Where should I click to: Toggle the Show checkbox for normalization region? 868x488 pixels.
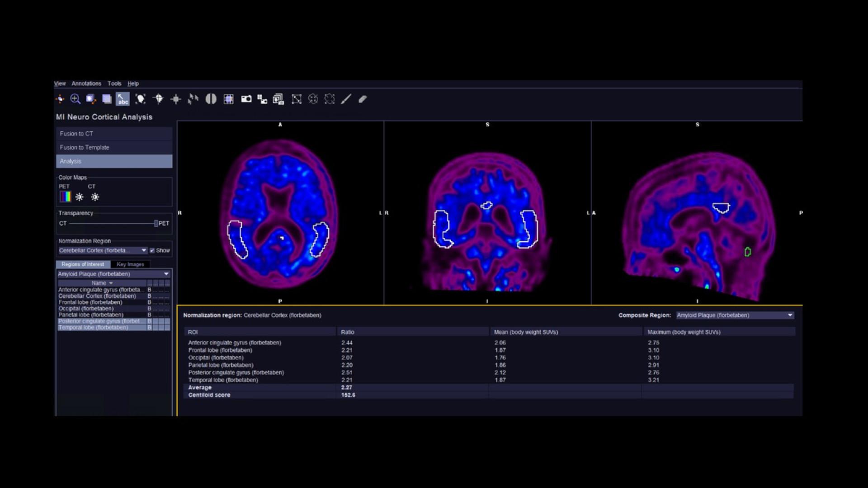[153, 250]
